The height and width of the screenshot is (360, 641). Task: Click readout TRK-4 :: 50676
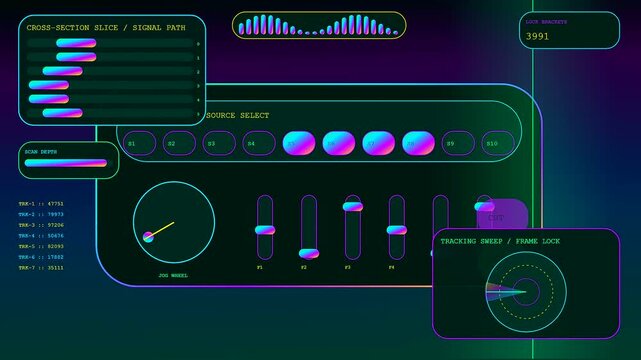pyautogui.click(x=41, y=236)
